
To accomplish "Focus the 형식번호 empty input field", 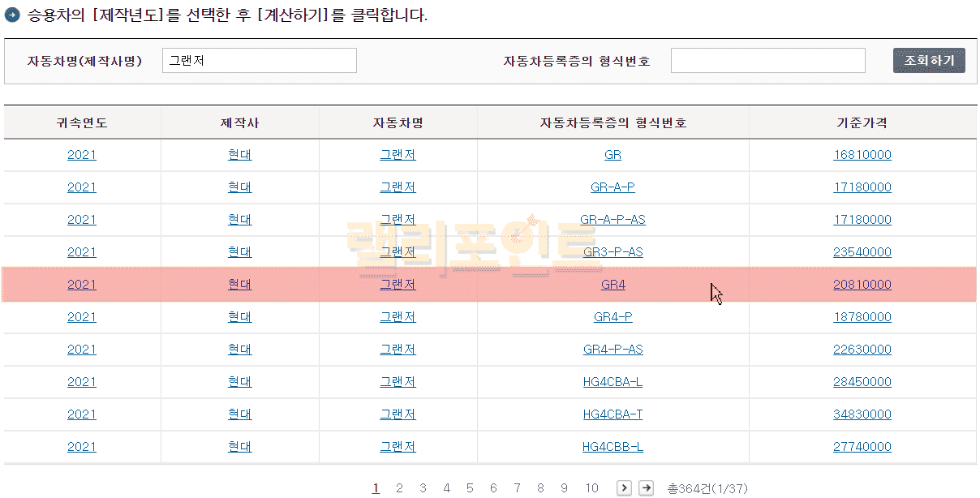I will click(x=767, y=61).
